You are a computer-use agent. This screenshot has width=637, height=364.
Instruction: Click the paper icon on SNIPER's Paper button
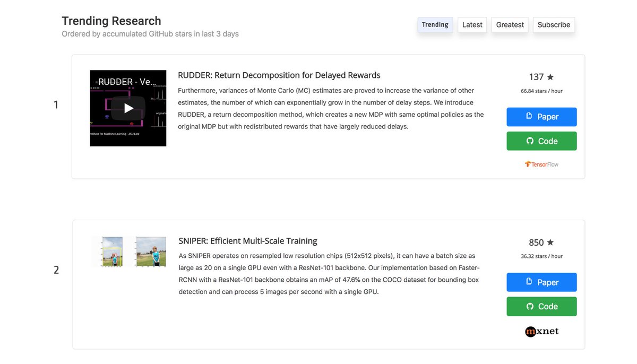pos(530,282)
